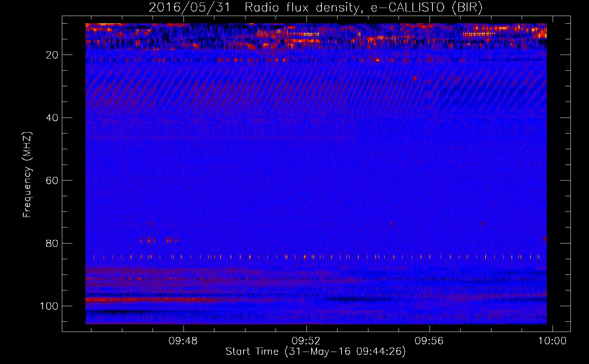
Task: Click the red burst cluster near 80 MHz
Action: click(158, 240)
